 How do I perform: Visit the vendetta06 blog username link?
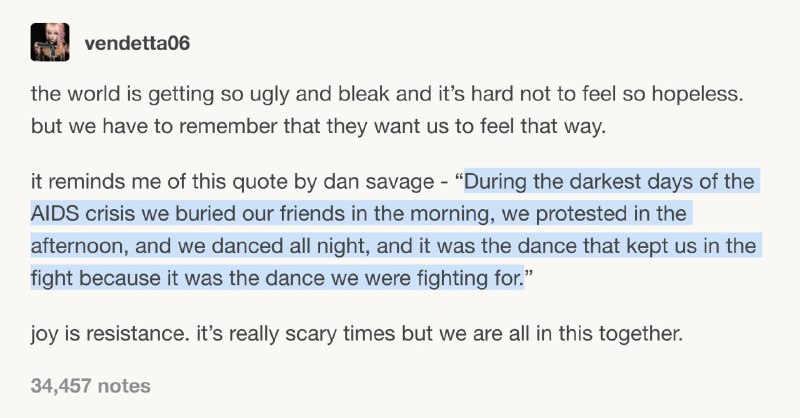pyautogui.click(x=137, y=43)
